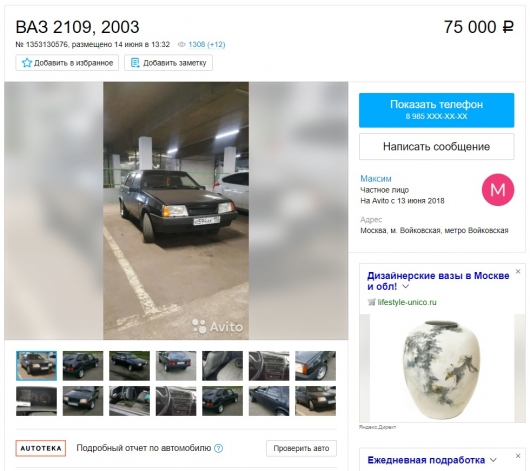Select the dashboard instrument cluster thumbnail
This screenshot has width=530, height=471.
[x=36, y=401]
